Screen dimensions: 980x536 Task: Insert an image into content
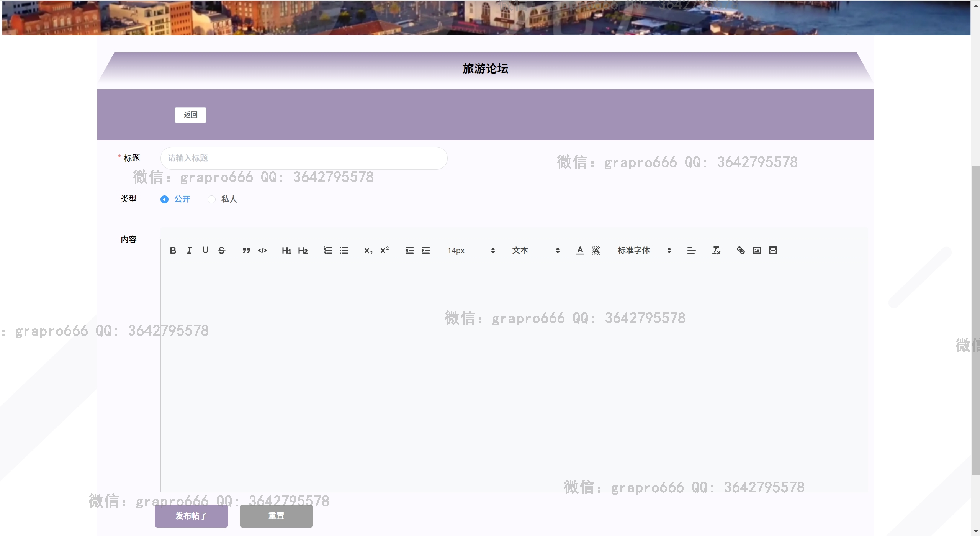(x=757, y=251)
